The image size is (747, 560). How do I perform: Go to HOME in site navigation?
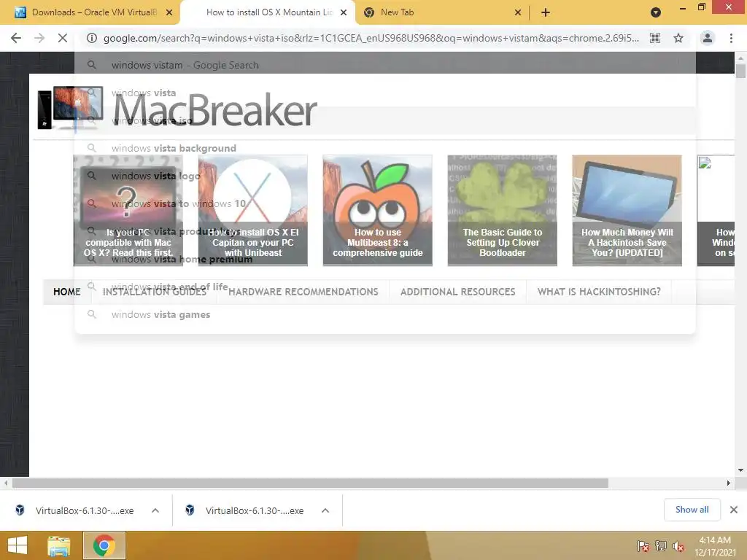[x=66, y=292]
